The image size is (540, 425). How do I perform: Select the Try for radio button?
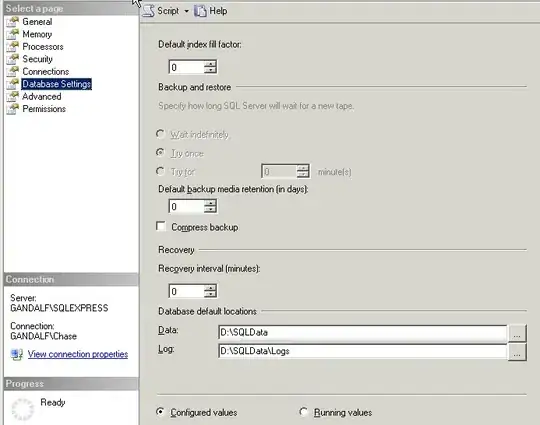[x=160, y=171]
